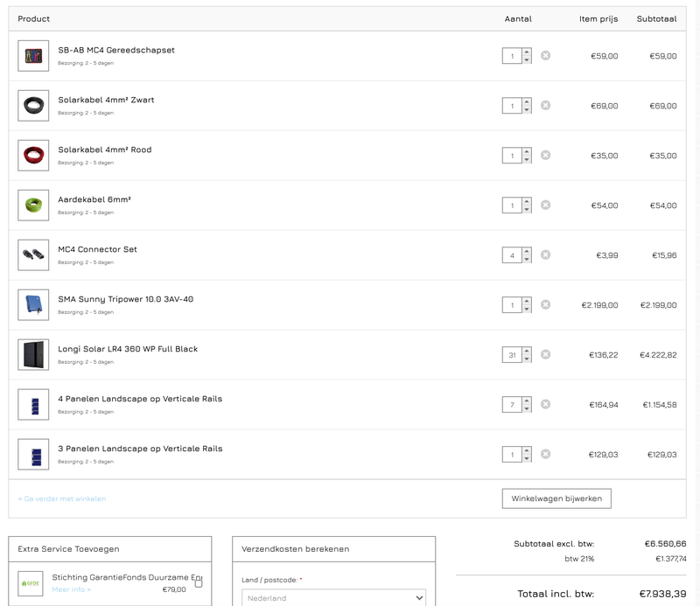Remove SB-AB MC4 Gereedschapset from cart

tap(545, 55)
